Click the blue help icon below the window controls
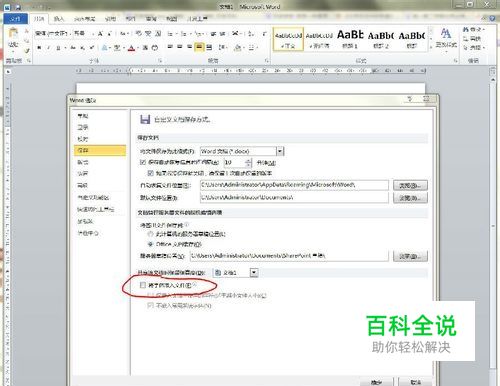The width and height of the screenshot is (500, 386). coord(492,18)
